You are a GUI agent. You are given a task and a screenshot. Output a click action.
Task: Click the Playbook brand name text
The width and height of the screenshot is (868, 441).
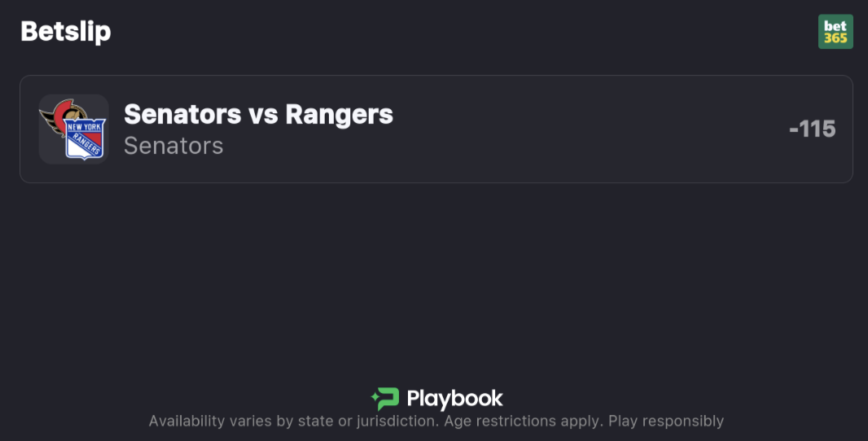click(454, 399)
